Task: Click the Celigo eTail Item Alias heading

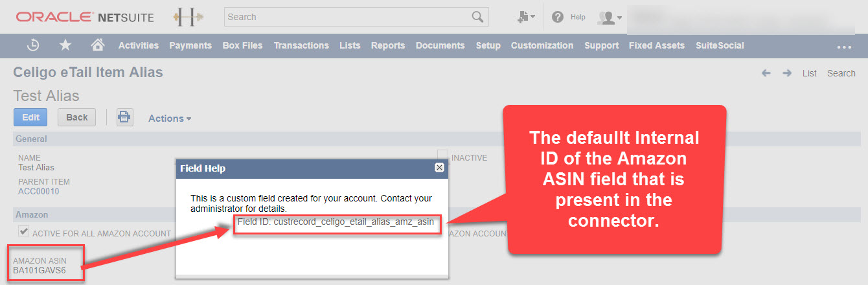Action: [88, 72]
